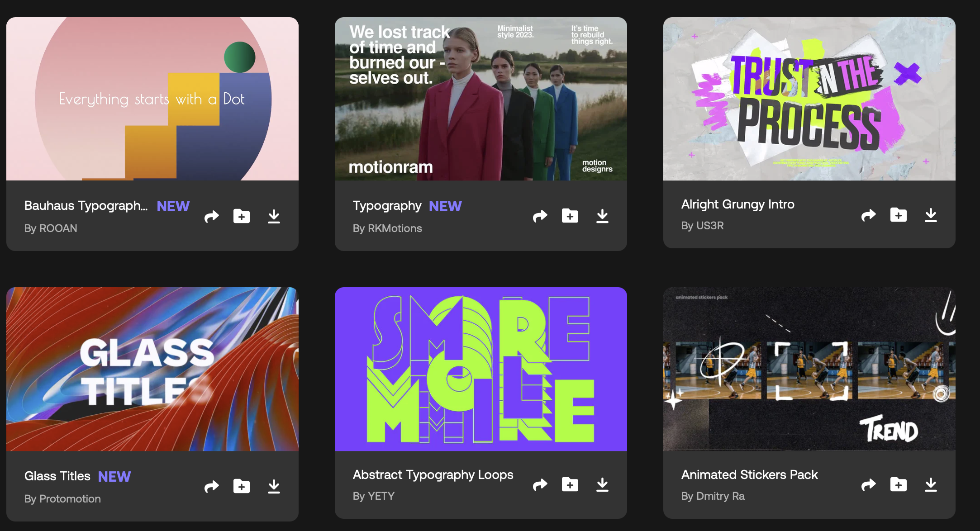Share the Bauhaus Typography template

coord(211,217)
